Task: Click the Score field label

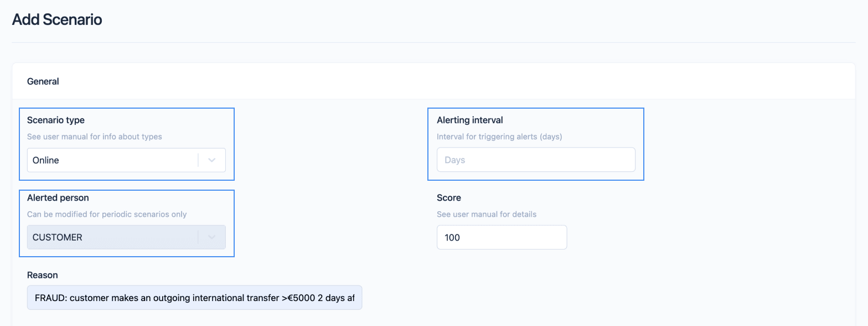Action: [448, 197]
